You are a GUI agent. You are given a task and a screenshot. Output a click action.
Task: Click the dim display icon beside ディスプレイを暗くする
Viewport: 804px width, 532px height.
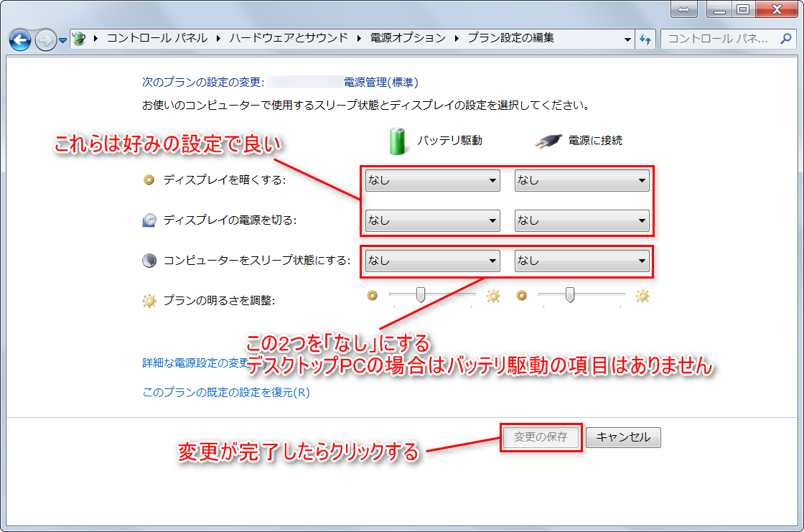149,180
